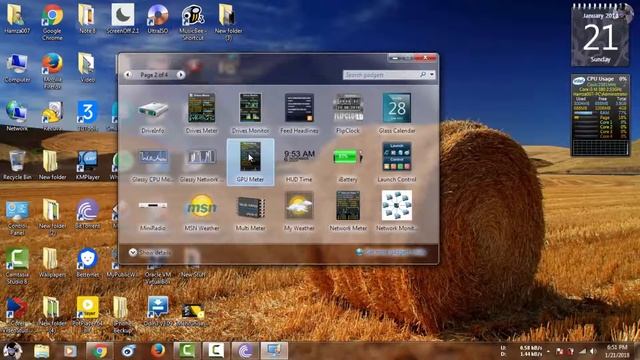Click the taskbar clock showing date

pyautogui.click(x=616, y=351)
